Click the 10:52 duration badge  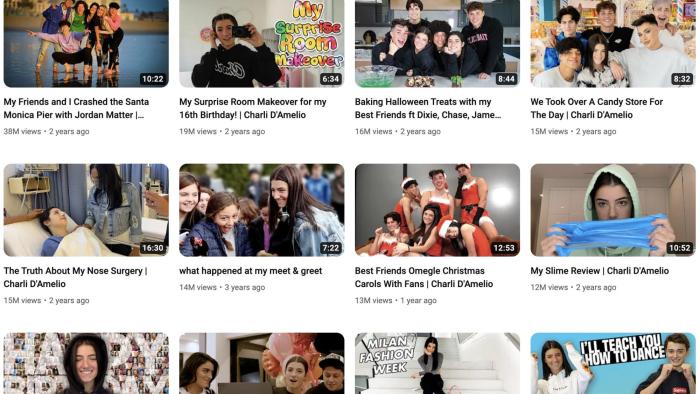(679, 248)
